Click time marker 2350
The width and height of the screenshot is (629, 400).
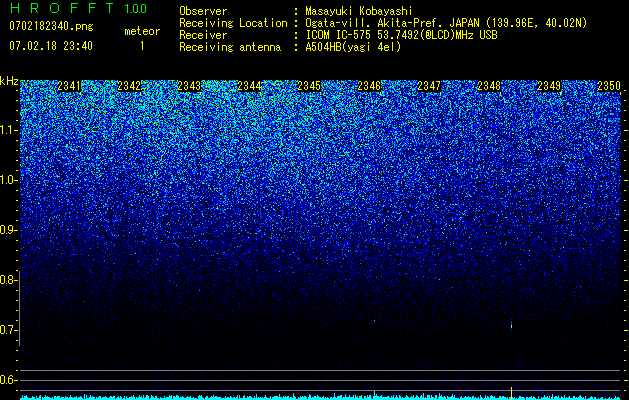point(609,86)
